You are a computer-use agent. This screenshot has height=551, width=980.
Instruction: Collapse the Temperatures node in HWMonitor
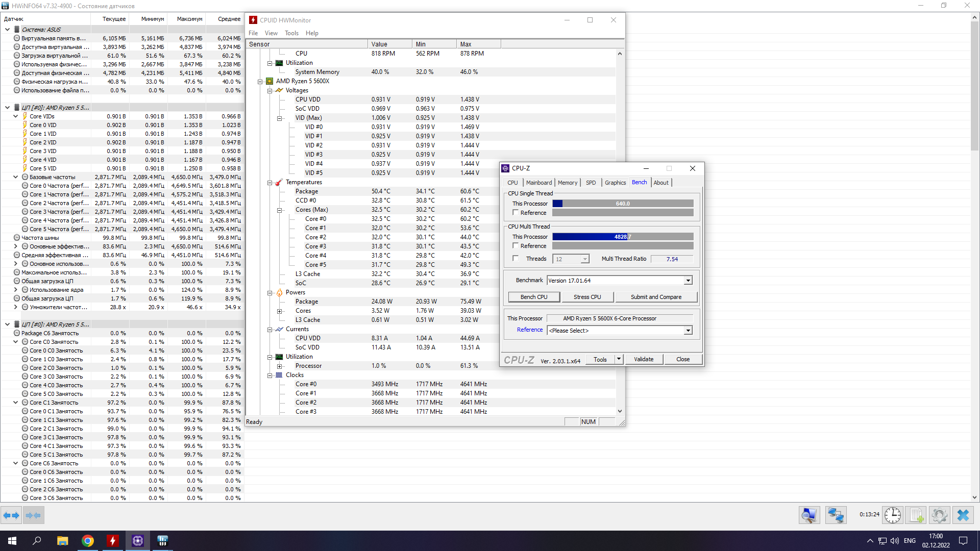270,183
